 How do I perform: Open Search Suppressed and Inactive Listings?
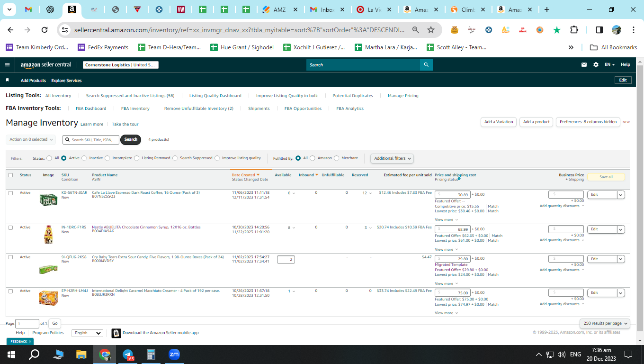point(130,96)
